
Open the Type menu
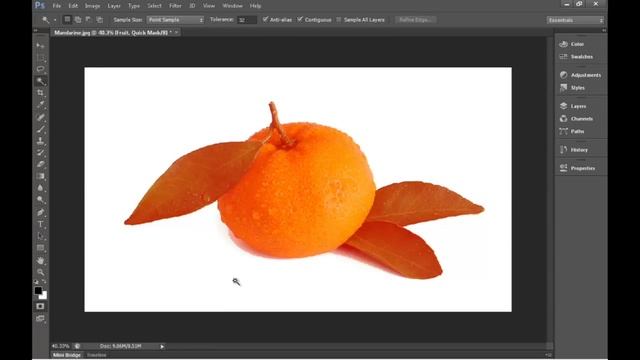(x=134, y=6)
